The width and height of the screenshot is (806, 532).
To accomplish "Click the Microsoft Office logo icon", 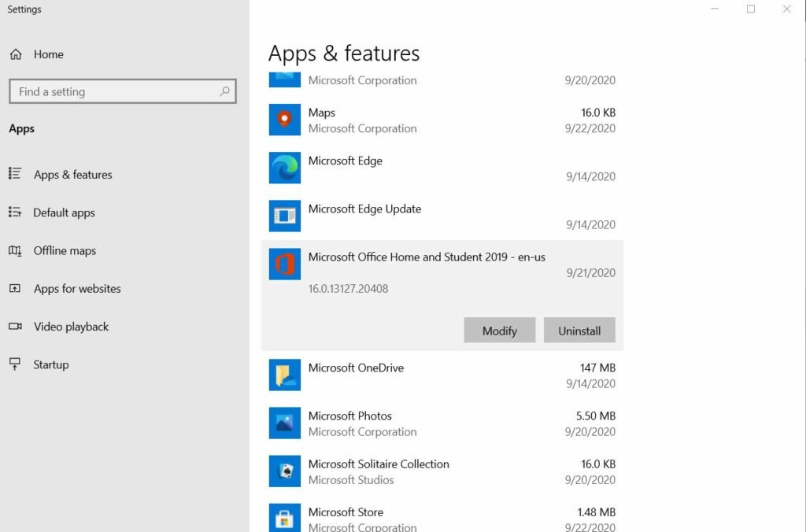I will (x=284, y=264).
